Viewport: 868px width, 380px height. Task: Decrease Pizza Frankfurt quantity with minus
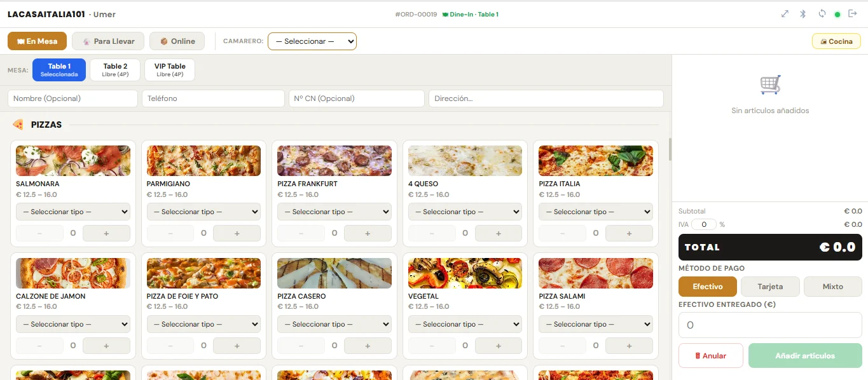(x=301, y=233)
